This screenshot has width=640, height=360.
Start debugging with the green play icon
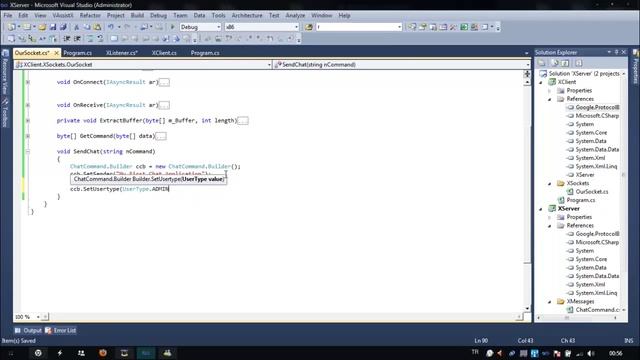click(173, 27)
